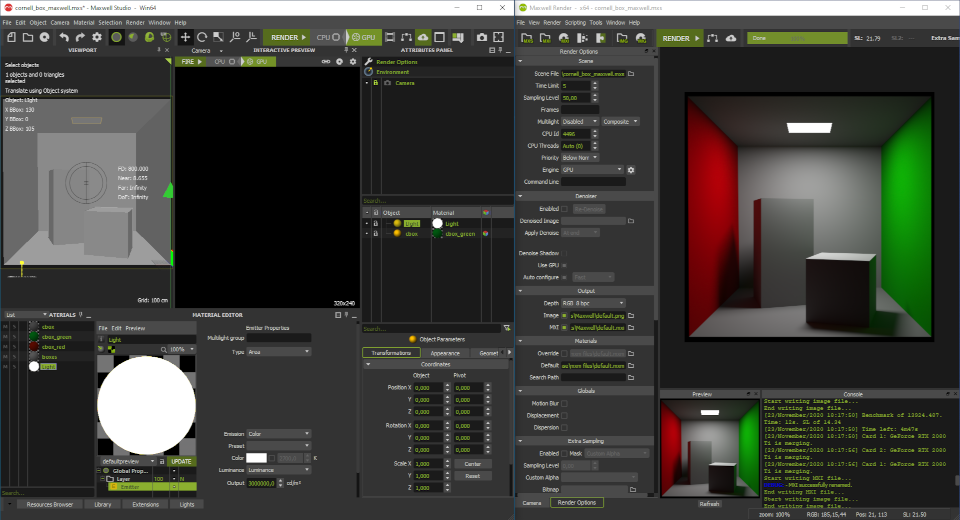Screen dimensions: 960x520
Task: Toggle Denoise Shadow checkbox
Action: 564,253
